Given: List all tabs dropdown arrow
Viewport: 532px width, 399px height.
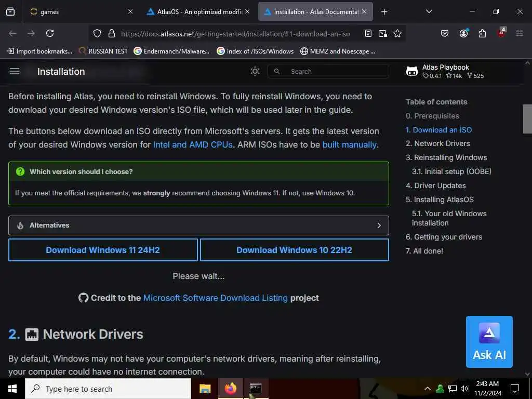Looking at the screenshot, I should pos(429,11).
